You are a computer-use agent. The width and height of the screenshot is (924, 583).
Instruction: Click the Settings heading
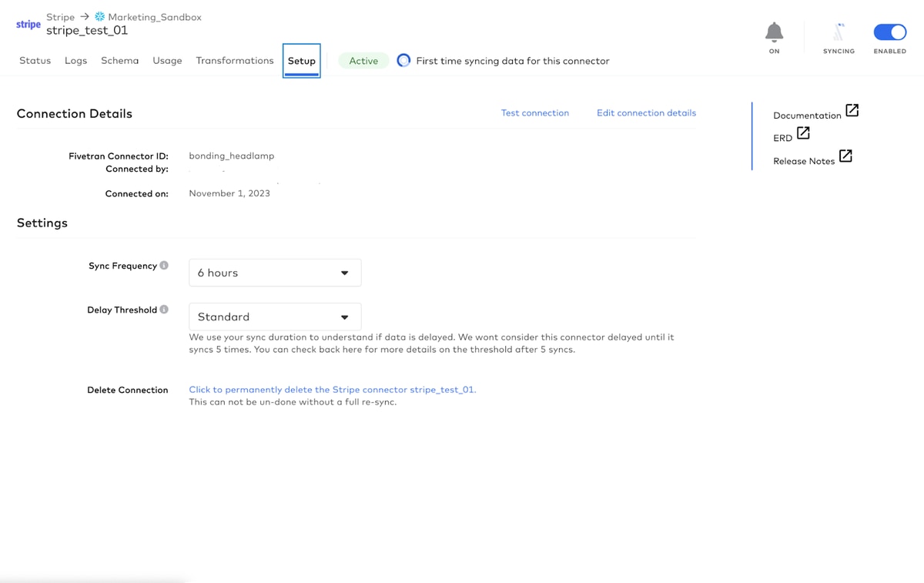click(x=42, y=223)
